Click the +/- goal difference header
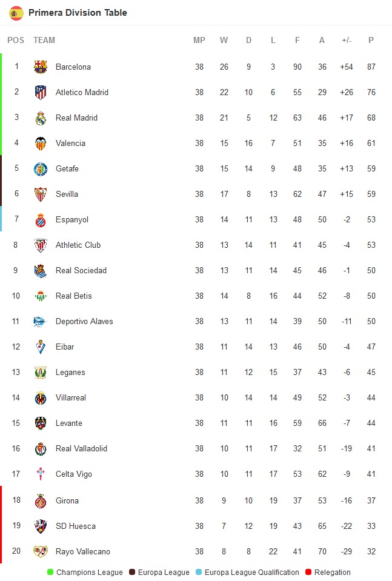Screen dimensions: 392x581 pyautogui.click(x=347, y=40)
